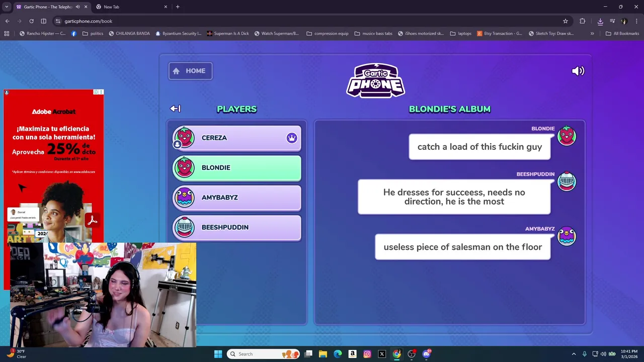644x362 pixels.
Task: Open a new browser tab with plus button
Action: 178,7
